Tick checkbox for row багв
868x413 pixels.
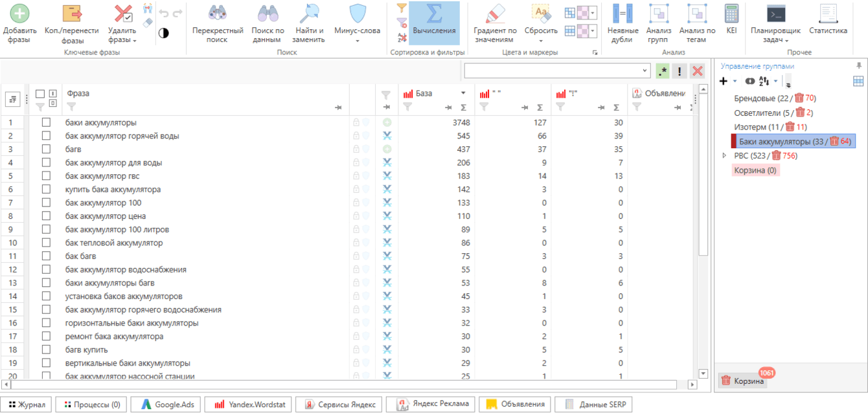tap(46, 149)
